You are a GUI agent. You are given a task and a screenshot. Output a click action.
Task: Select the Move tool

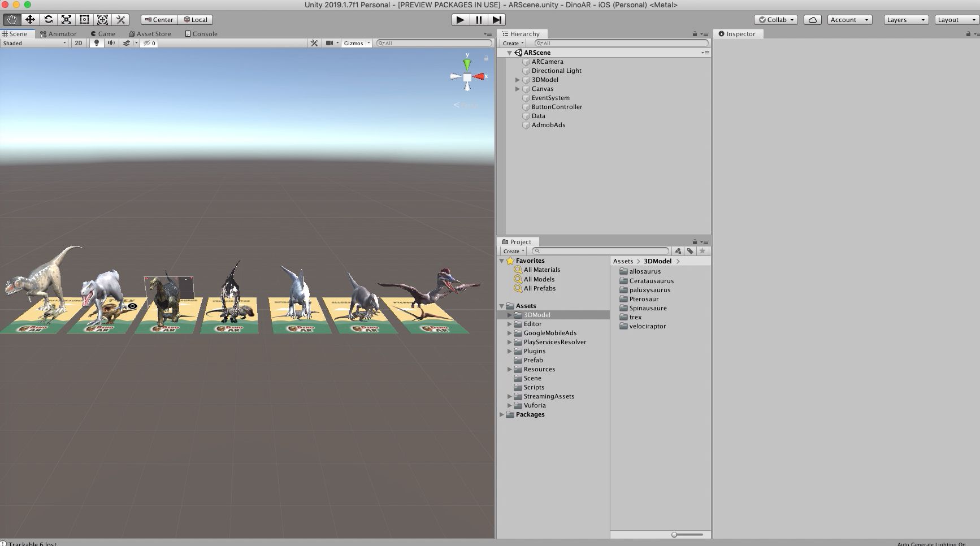pos(30,20)
